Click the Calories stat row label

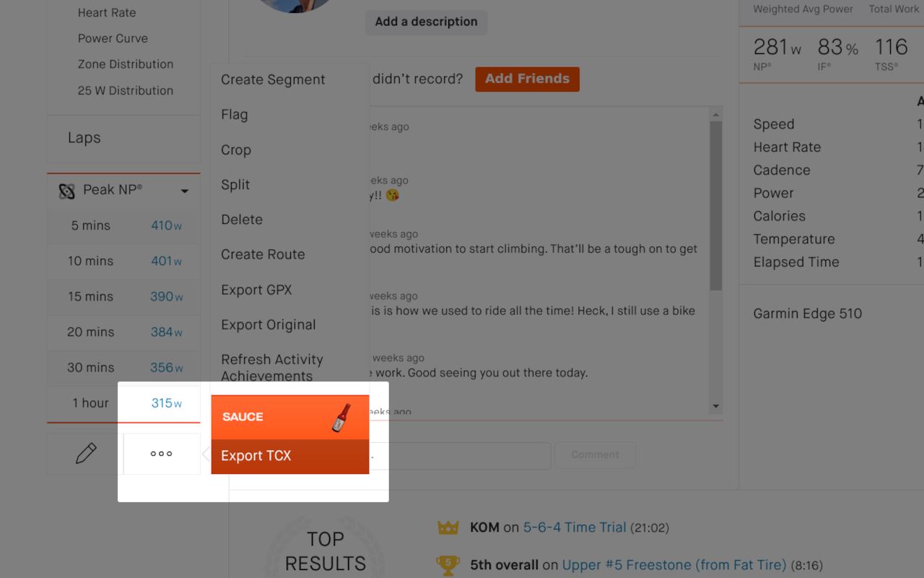tap(780, 216)
